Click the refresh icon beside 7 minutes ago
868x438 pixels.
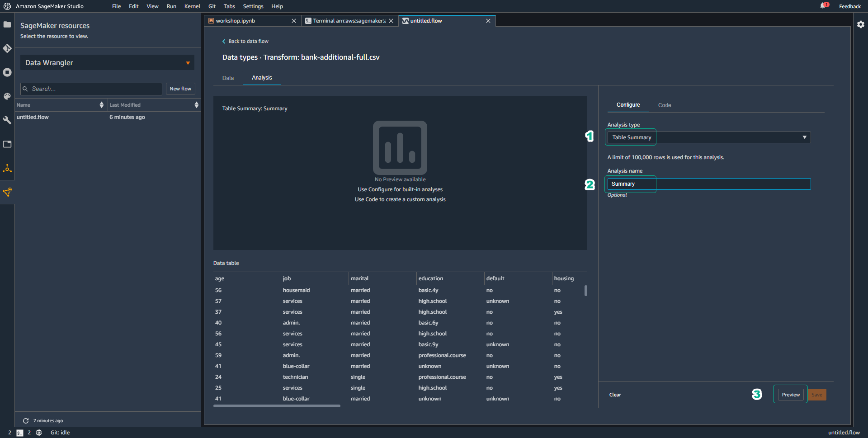(26, 421)
